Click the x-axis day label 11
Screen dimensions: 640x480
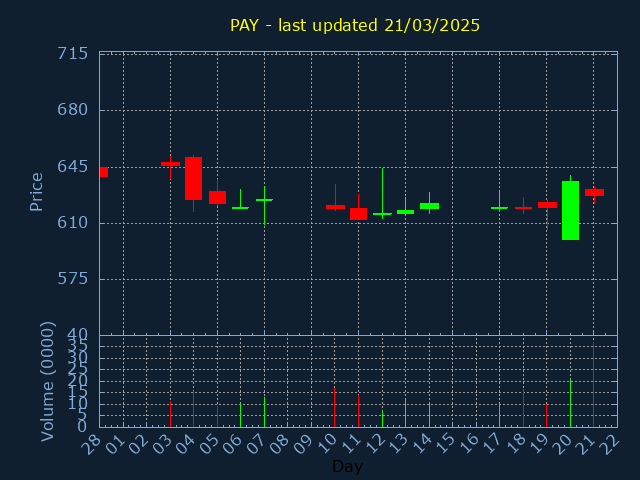pyautogui.click(x=350, y=444)
